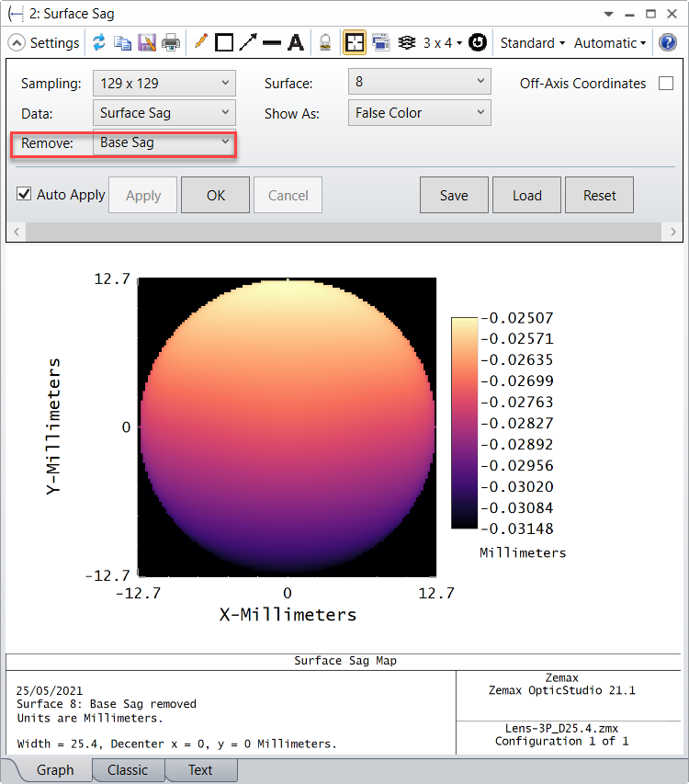Image resolution: width=689 pixels, height=784 pixels.
Task: Click the settings horizontal scrollbar track
Action: tap(344, 232)
